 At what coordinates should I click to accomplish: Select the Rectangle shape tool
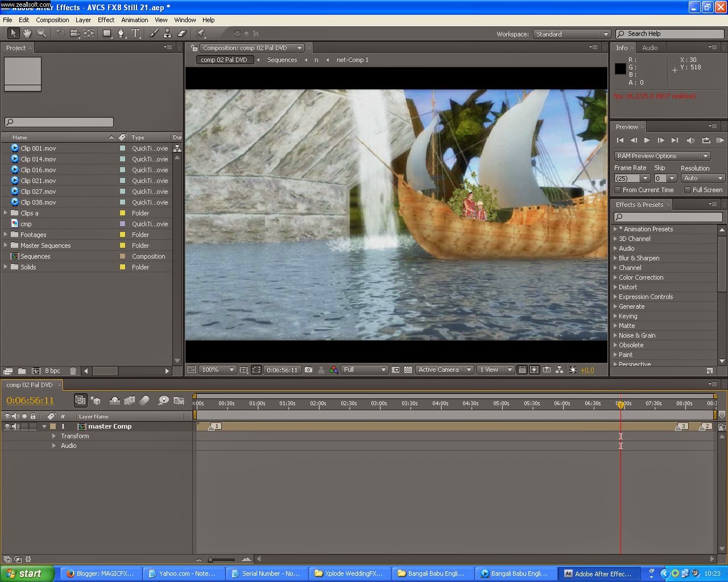pos(107,34)
